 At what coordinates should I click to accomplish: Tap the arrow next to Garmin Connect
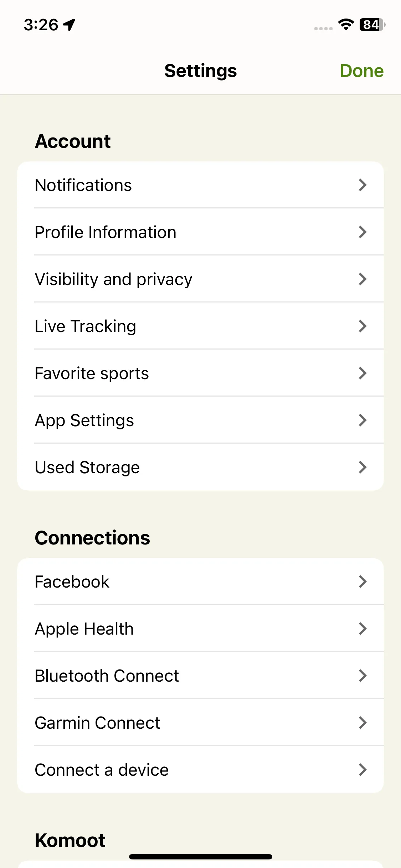[363, 723]
